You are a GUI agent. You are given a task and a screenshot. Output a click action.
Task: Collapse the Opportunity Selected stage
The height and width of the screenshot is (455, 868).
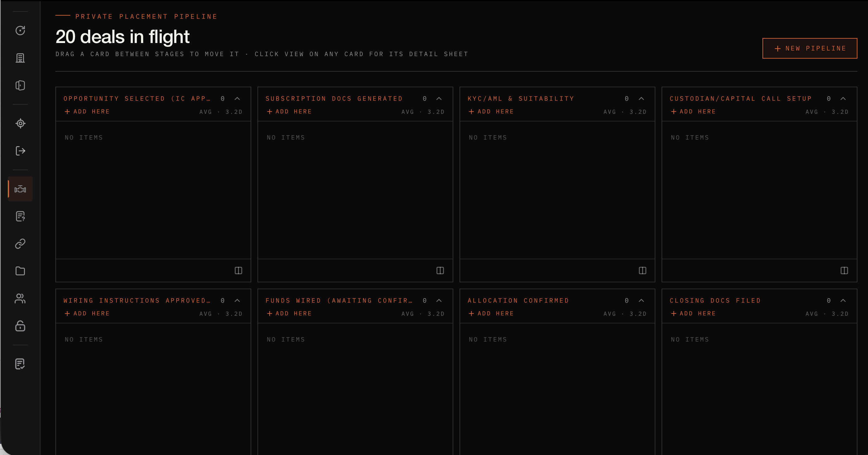237,98
